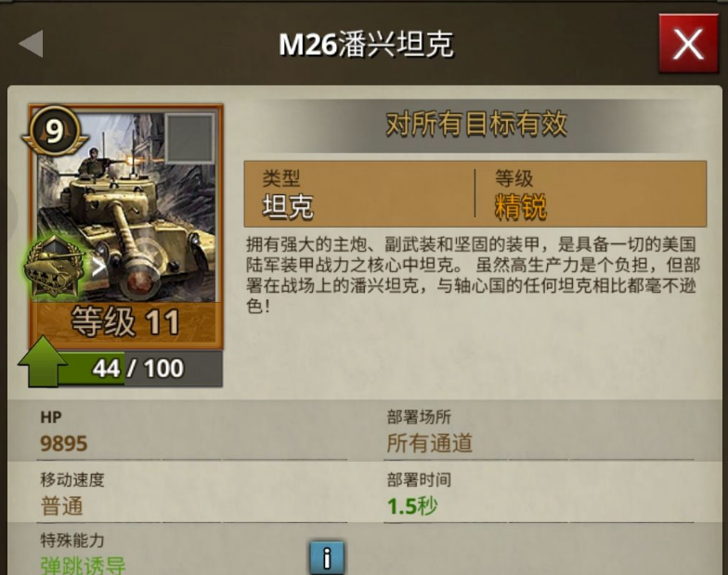Close the M26潘兴坦克 panel
This screenshot has width=728, height=575.
[688, 44]
